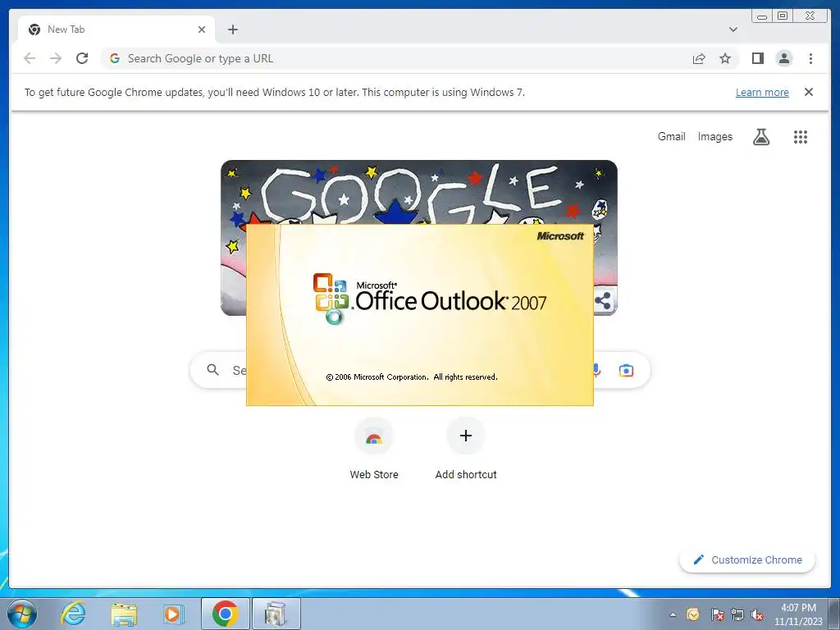Click the Outlook setup taskbar button
This screenshot has height=630, width=840.
276,614
